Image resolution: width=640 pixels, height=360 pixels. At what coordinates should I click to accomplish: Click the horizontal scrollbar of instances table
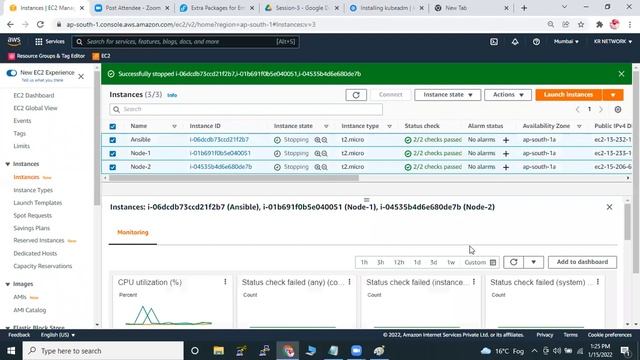(x=234, y=178)
